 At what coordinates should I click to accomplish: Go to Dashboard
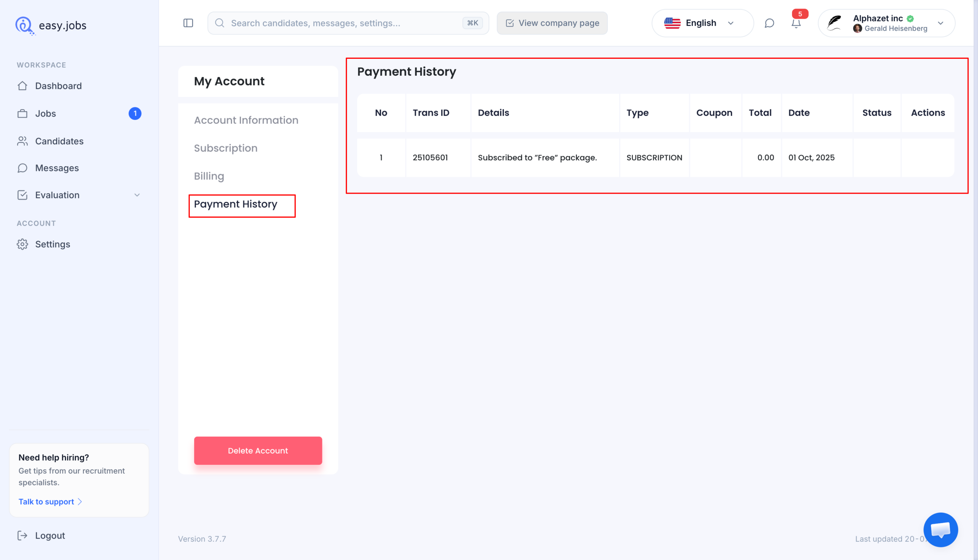click(58, 86)
